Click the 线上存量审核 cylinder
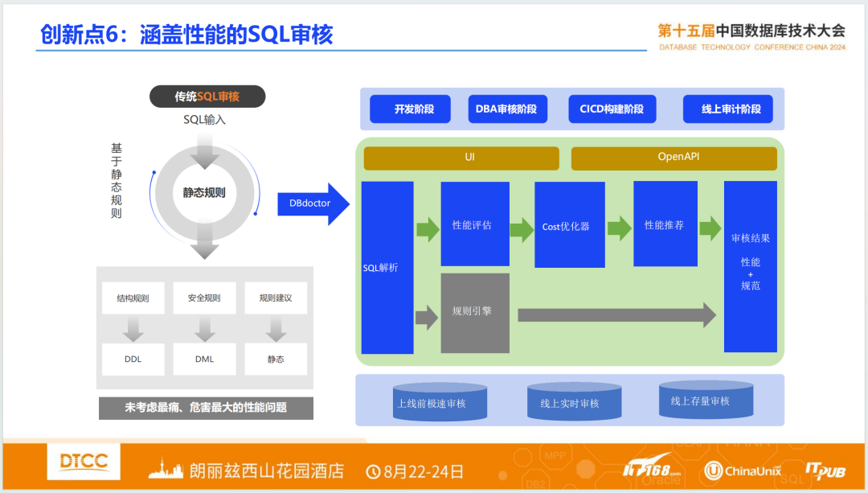Viewport: 868px width, 493px height. click(706, 400)
